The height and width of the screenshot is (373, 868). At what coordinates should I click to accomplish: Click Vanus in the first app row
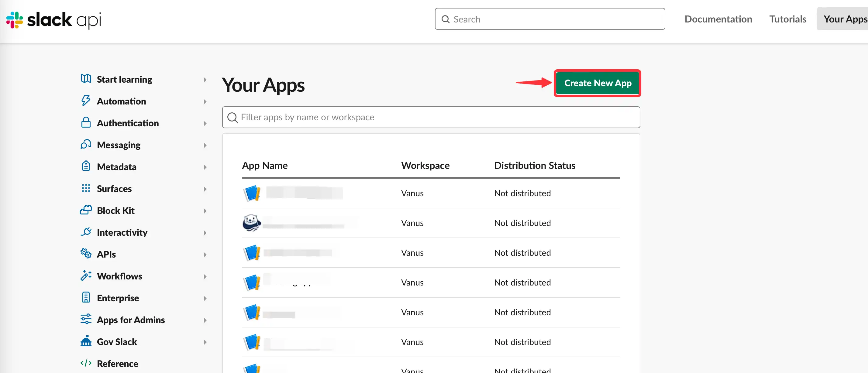[x=412, y=193]
